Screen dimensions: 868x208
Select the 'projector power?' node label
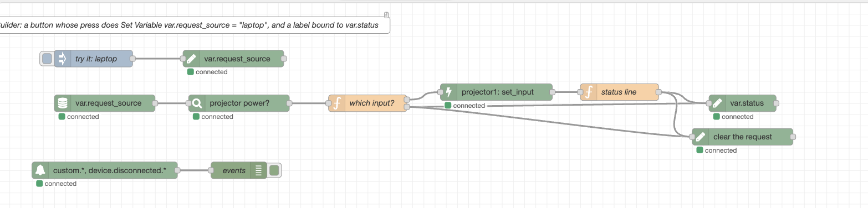pyautogui.click(x=239, y=103)
